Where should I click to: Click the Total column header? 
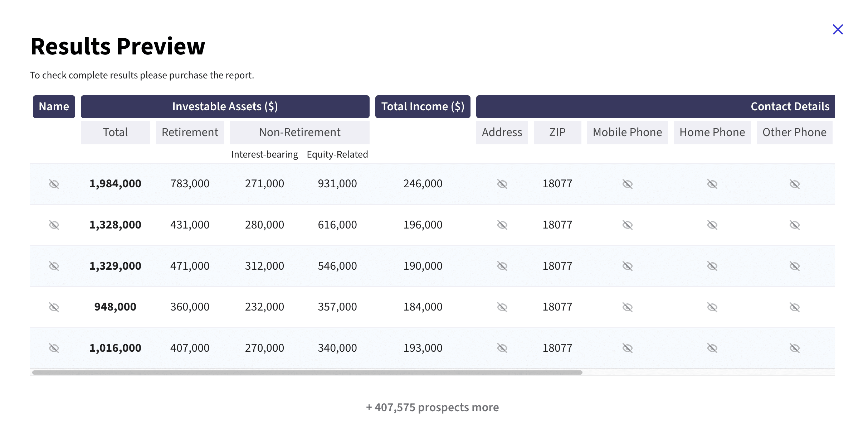(x=115, y=133)
